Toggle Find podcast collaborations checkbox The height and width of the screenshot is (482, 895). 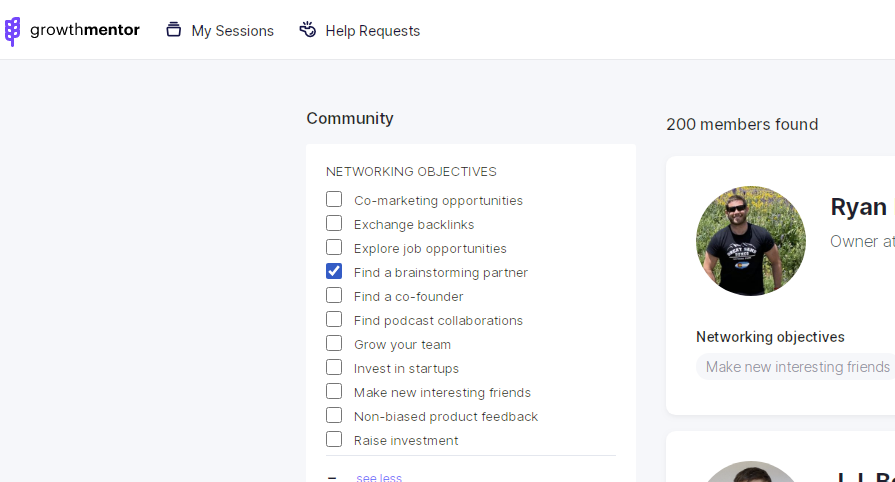(334, 319)
